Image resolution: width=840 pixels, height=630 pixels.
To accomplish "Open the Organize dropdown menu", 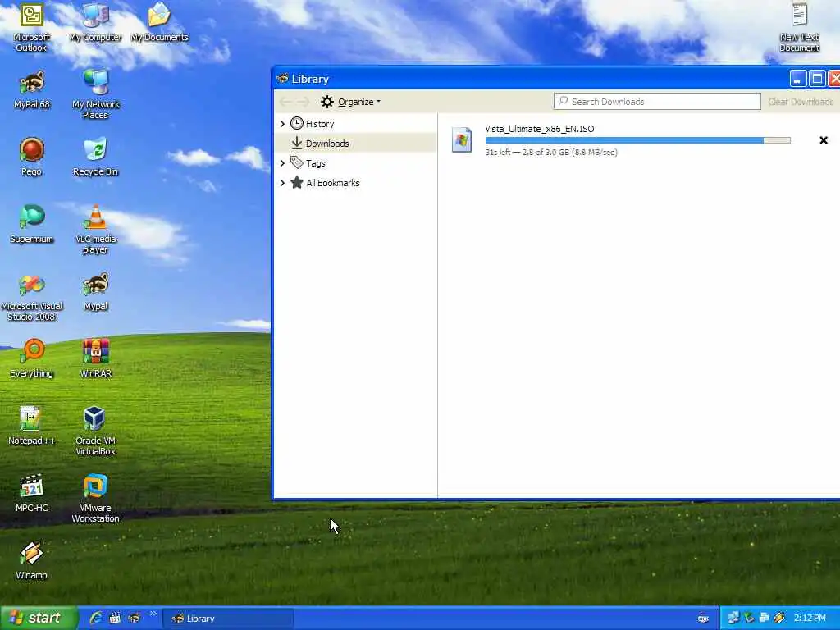I will (351, 101).
